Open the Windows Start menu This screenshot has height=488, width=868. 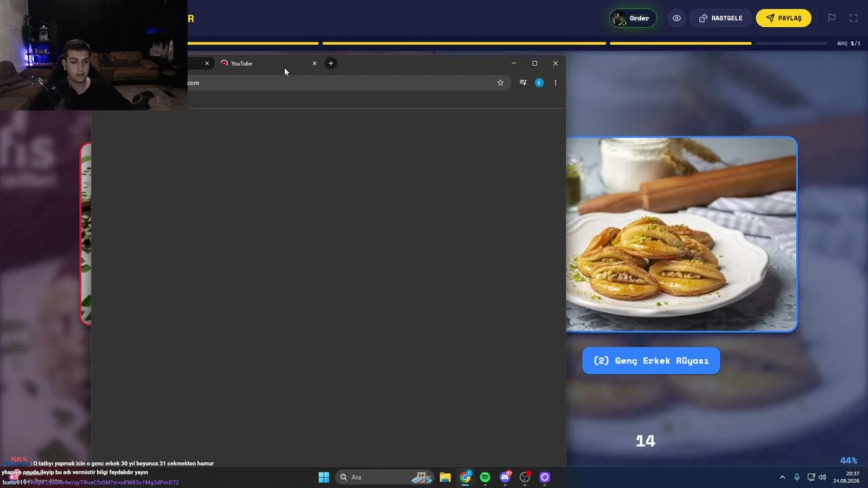click(x=324, y=477)
